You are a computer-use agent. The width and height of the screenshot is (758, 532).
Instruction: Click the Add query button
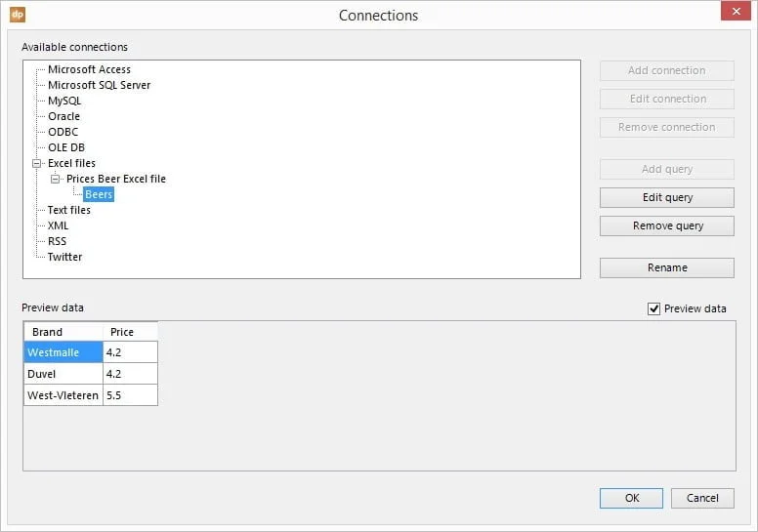[x=666, y=170]
